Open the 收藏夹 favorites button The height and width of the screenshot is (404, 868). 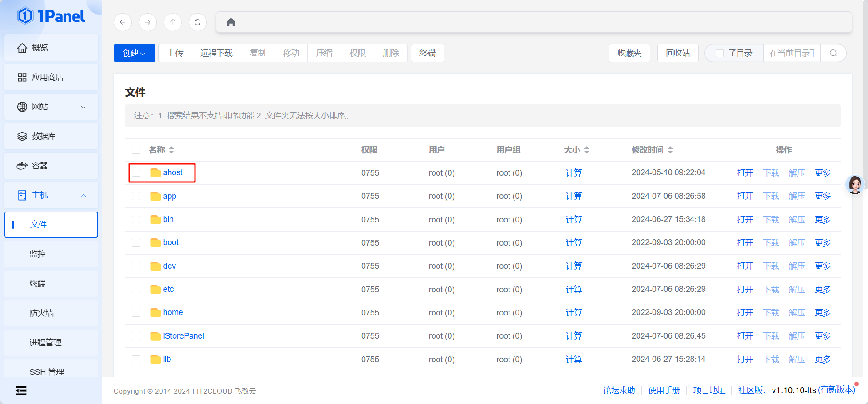coord(629,53)
